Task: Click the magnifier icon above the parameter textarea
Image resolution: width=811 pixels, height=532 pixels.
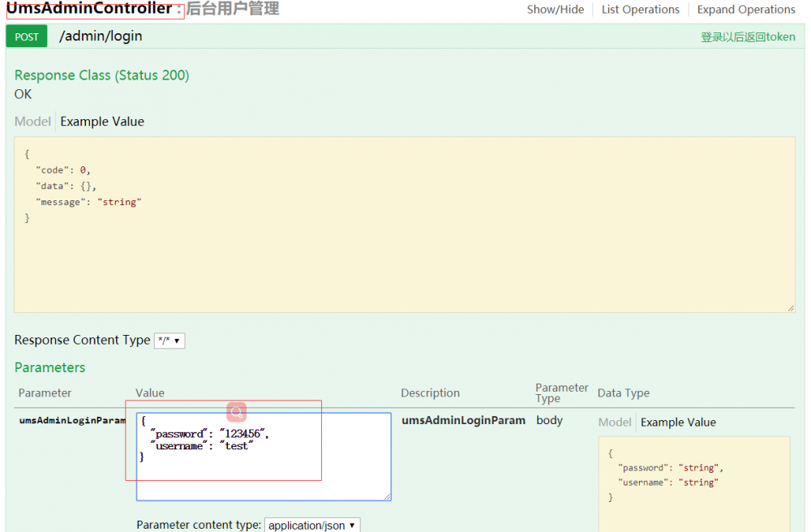Action: point(235,412)
